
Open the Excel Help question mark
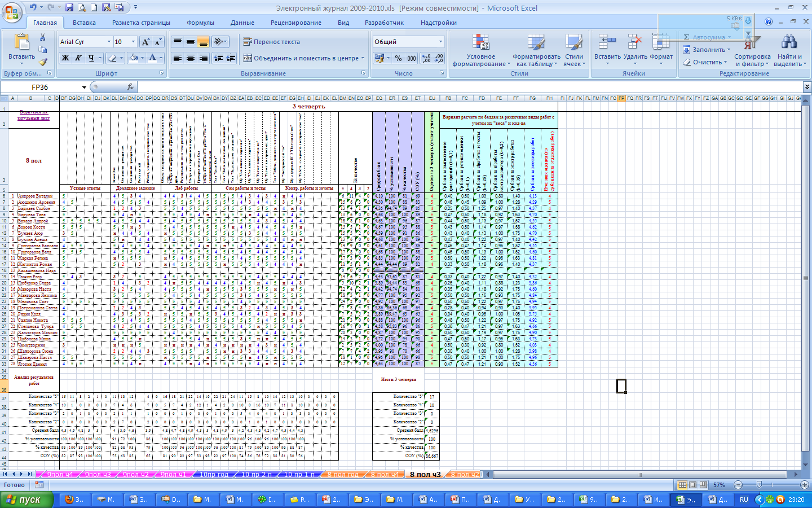click(769, 22)
